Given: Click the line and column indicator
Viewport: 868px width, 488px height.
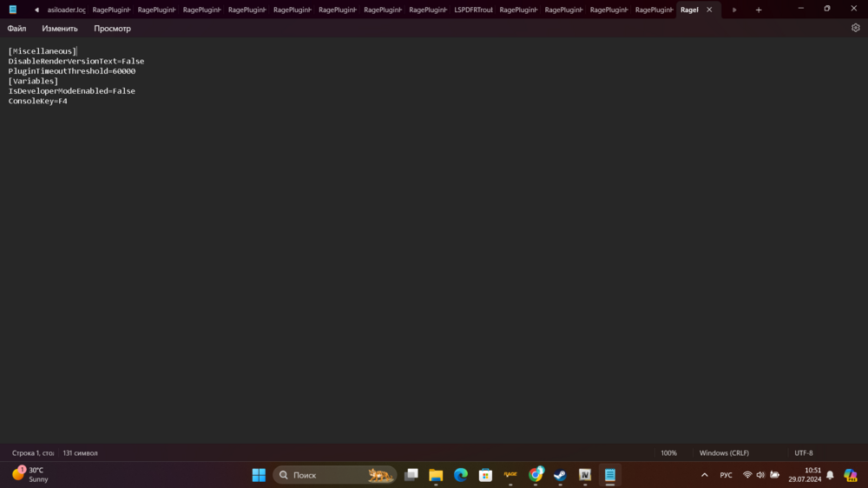Looking at the screenshot, I should coord(33,452).
